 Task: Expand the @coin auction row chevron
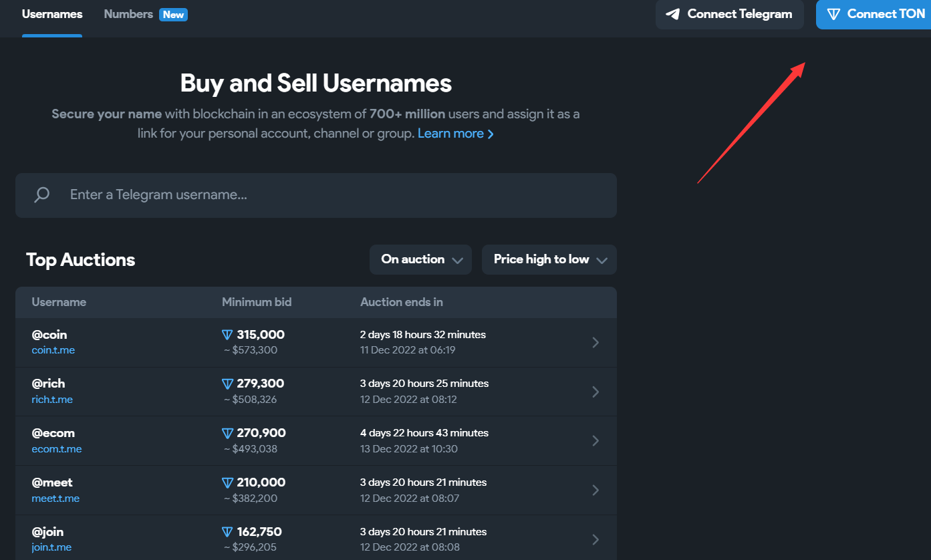pos(595,342)
